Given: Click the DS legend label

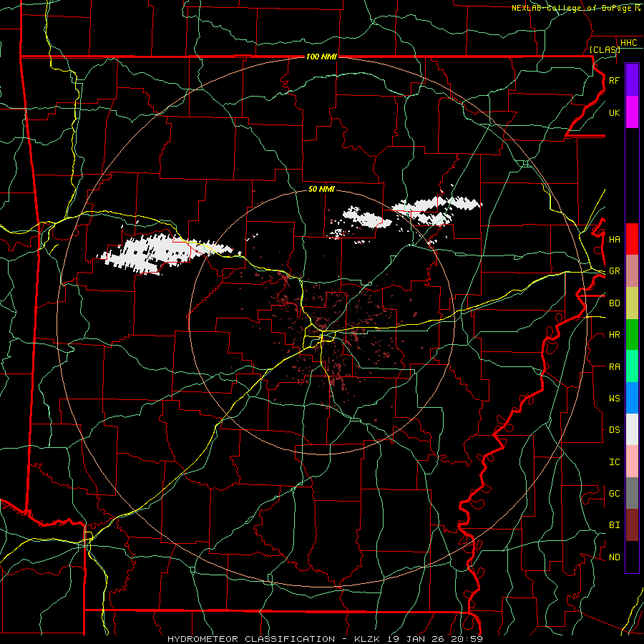Looking at the screenshot, I should coord(614,429).
